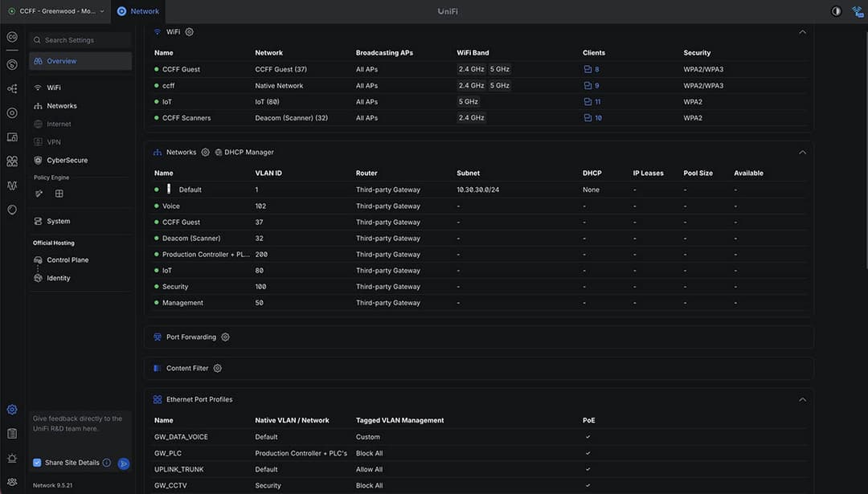Screen dimensions: 868x494
Task: Open the Voice network row
Action: [x=479, y=206]
